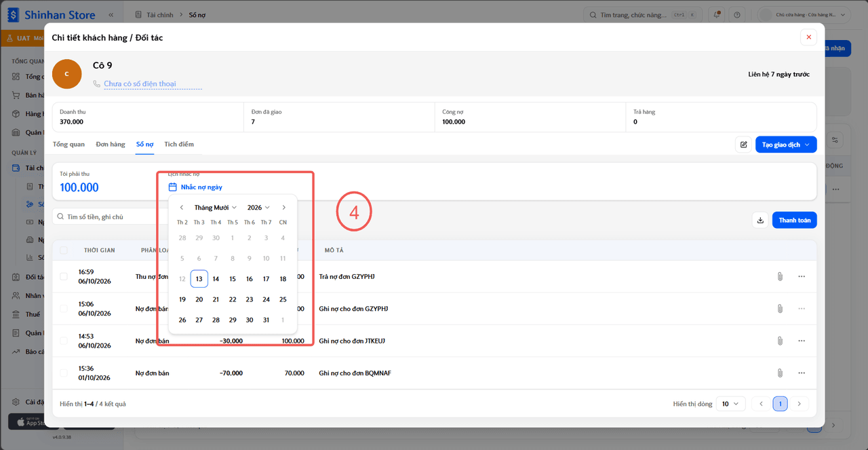Switch to the Tổng quan tab

point(68,145)
